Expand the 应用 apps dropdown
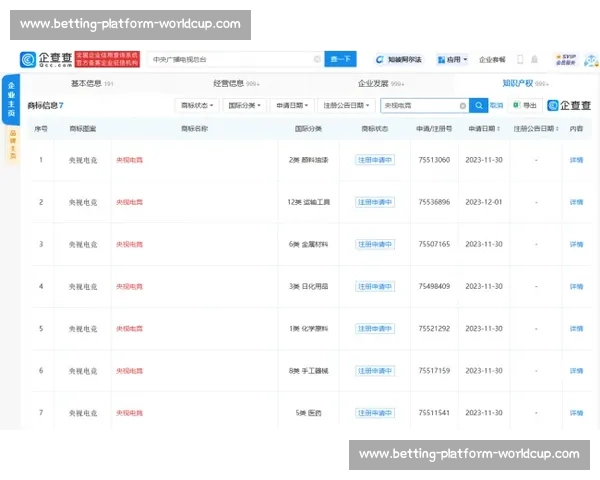The height and width of the screenshot is (480, 600). tap(453, 60)
